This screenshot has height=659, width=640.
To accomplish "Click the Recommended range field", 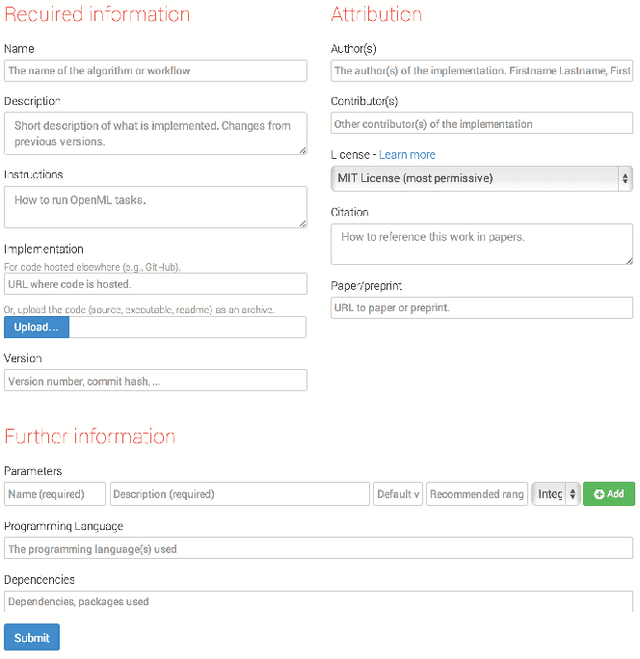I will 477,494.
